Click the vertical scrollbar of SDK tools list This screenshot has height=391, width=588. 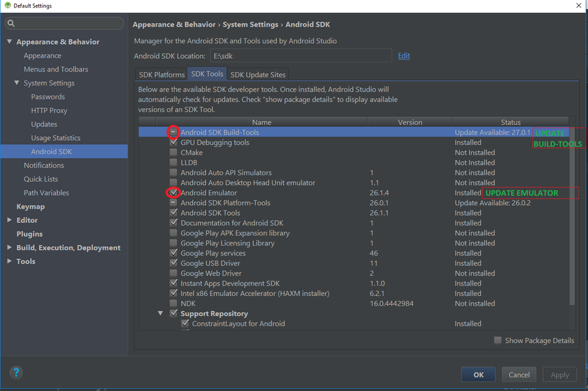pyautogui.click(x=573, y=205)
